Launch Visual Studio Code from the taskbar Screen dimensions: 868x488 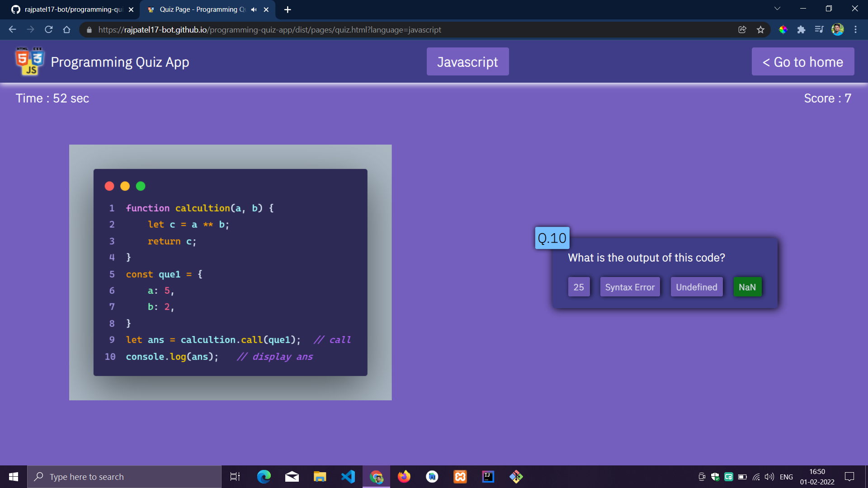(x=348, y=476)
